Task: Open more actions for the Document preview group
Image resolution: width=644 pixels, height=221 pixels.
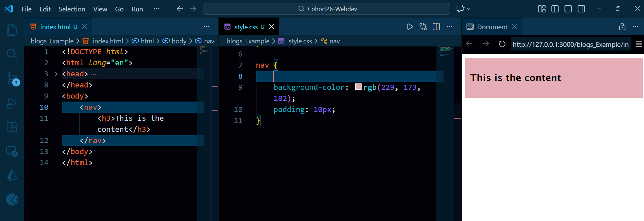Action: [635, 27]
